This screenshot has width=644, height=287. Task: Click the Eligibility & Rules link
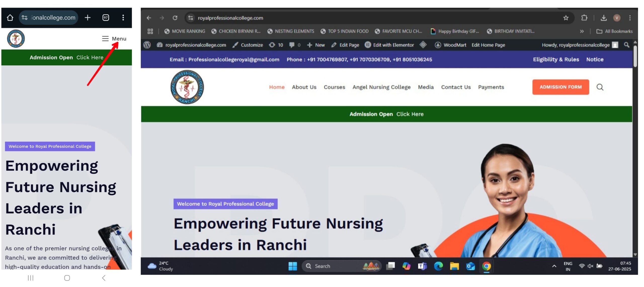tap(556, 60)
